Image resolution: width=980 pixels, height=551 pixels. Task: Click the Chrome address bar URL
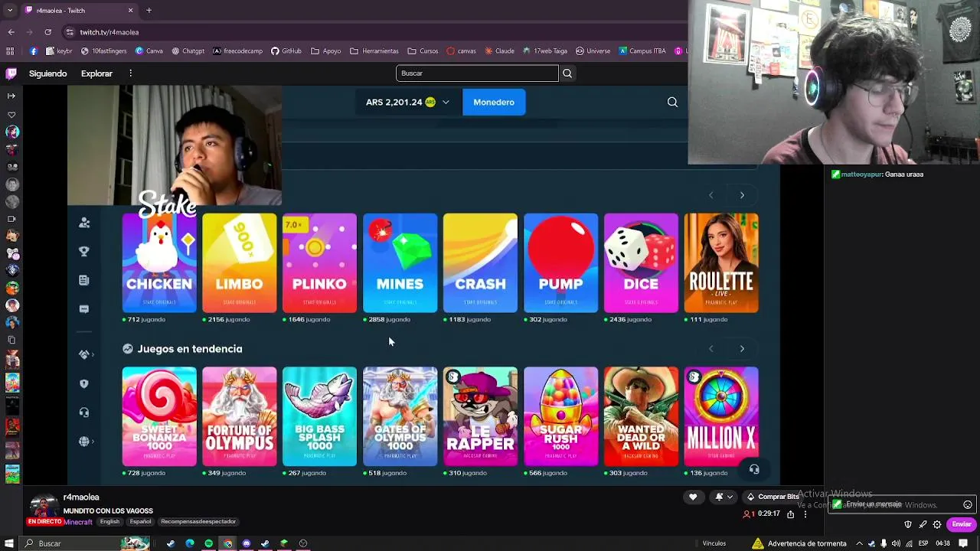109,32
